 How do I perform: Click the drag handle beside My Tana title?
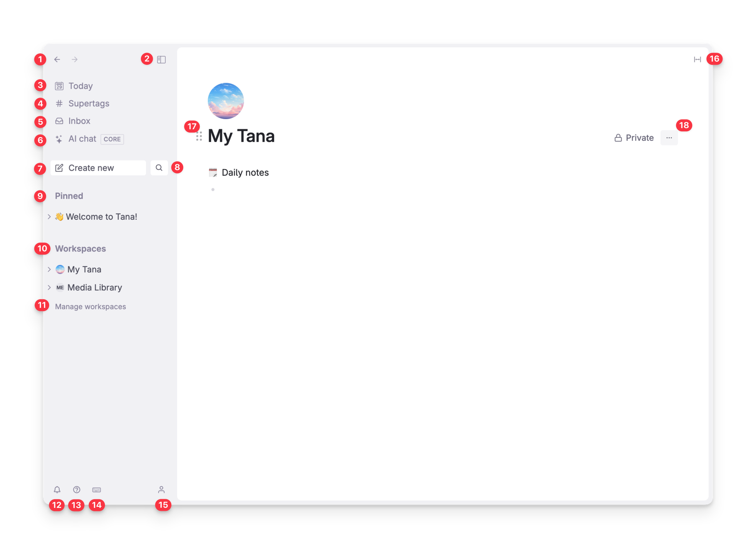pyautogui.click(x=199, y=137)
